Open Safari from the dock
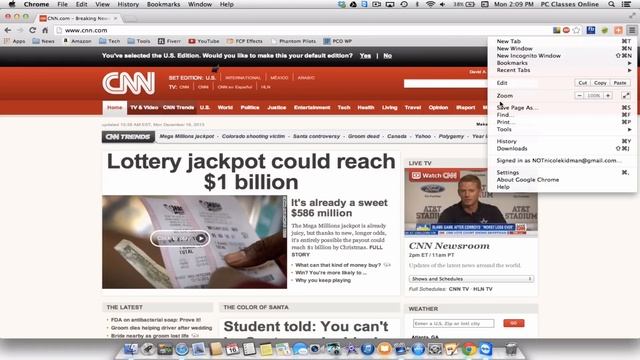This screenshot has height=360, width=640. tap(182, 349)
